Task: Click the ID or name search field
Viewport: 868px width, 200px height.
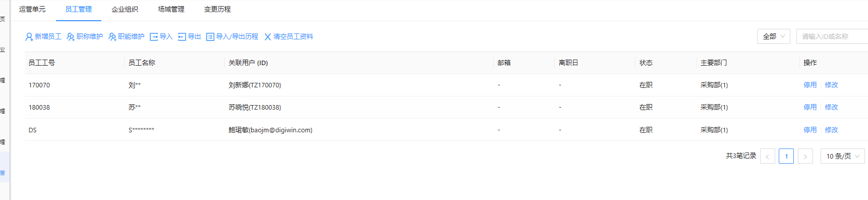Action: [832, 36]
